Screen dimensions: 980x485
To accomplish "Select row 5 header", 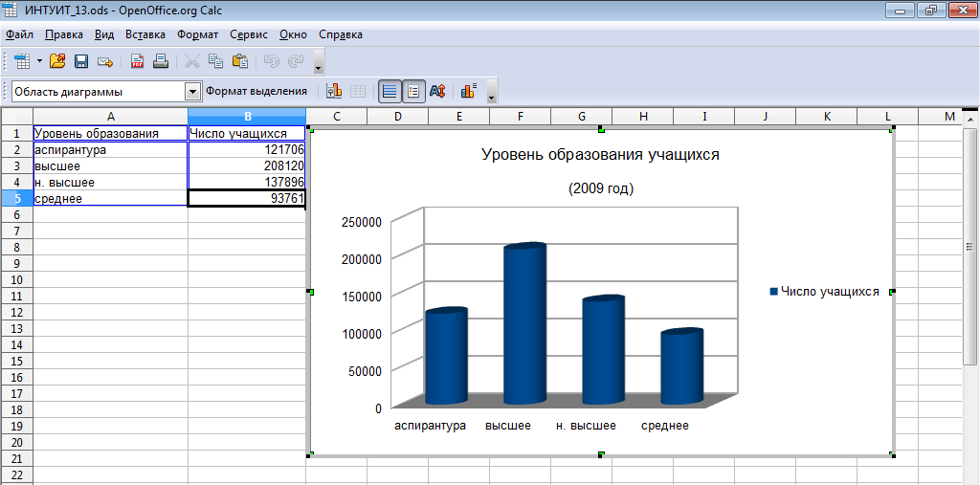I will point(16,199).
